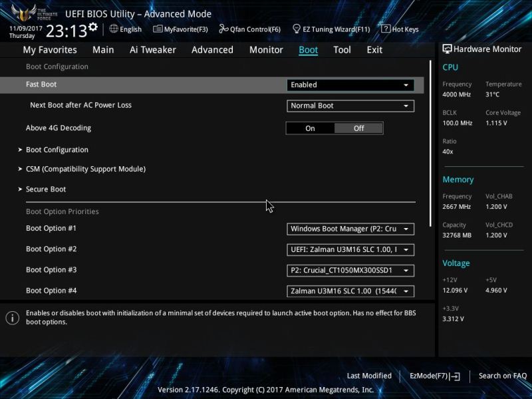This screenshot has height=399, width=532.
Task: Switch to EzMode(F7)
Action: pos(435,376)
